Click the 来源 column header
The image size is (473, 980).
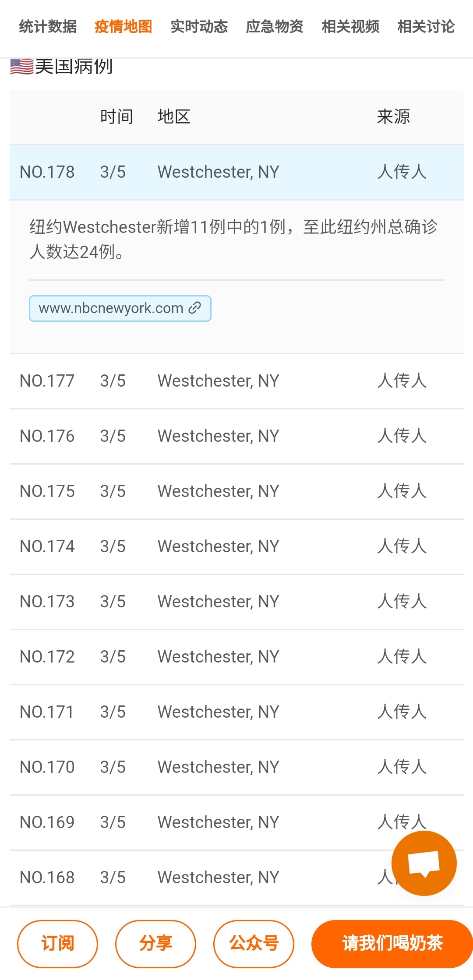(x=393, y=117)
